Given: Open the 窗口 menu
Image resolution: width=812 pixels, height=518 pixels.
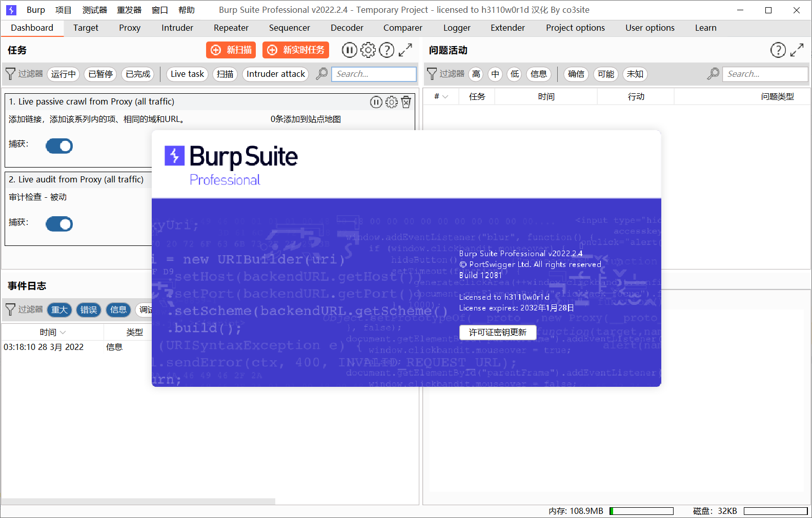Looking at the screenshot, I should (160, 10).
